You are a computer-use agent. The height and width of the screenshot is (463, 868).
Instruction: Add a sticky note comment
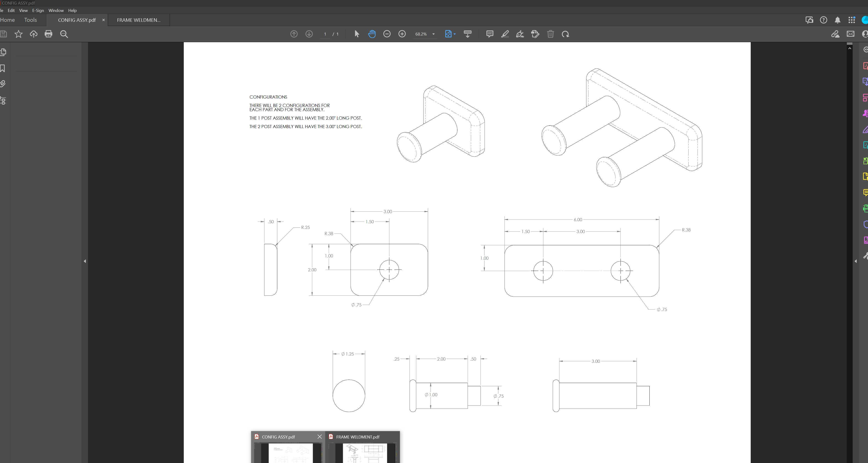tap(490, 34)
